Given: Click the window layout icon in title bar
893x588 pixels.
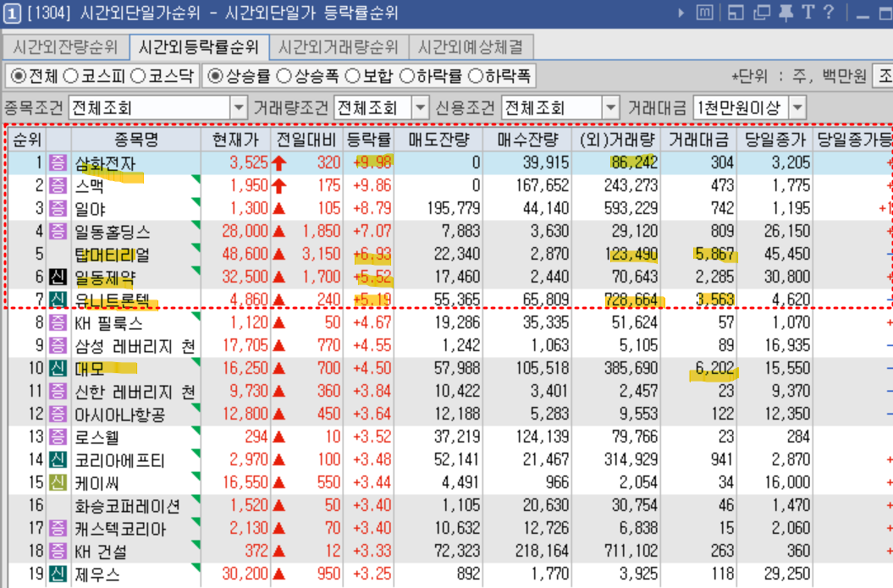Looking at the screenshot, I should coord(736,13).
